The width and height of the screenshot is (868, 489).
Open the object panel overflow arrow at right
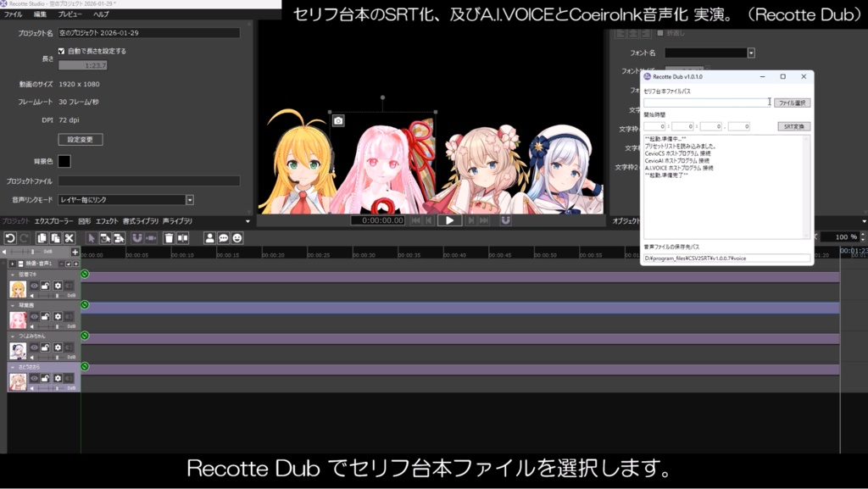click(864, 221)
